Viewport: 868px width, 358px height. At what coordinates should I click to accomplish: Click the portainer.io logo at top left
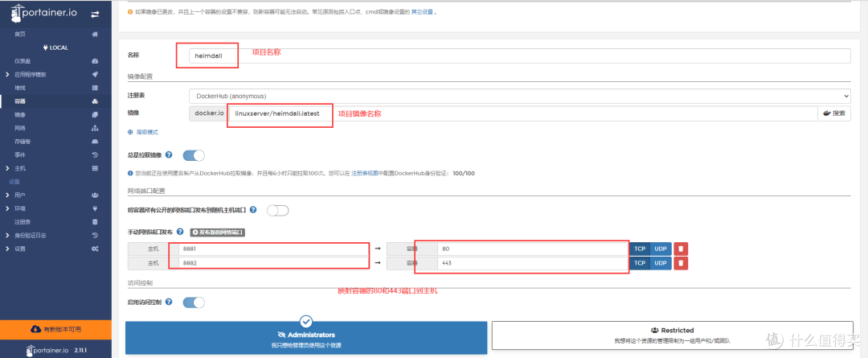point(45,14)
